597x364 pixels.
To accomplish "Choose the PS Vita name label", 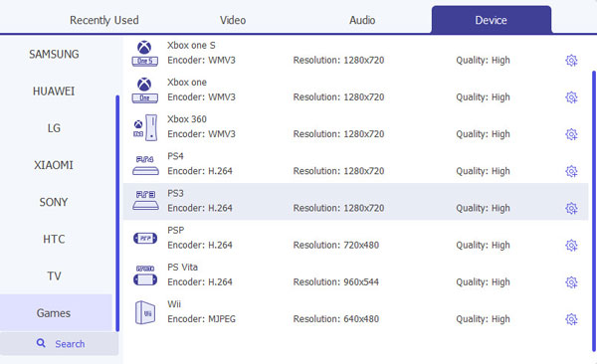I will pos(182,267).
